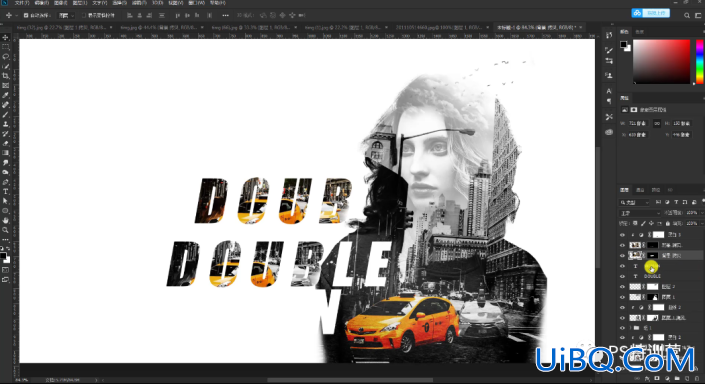Open the Edit Toolbar three-dots icon
The image size is (705, 384).
click(x=5, y=240)
